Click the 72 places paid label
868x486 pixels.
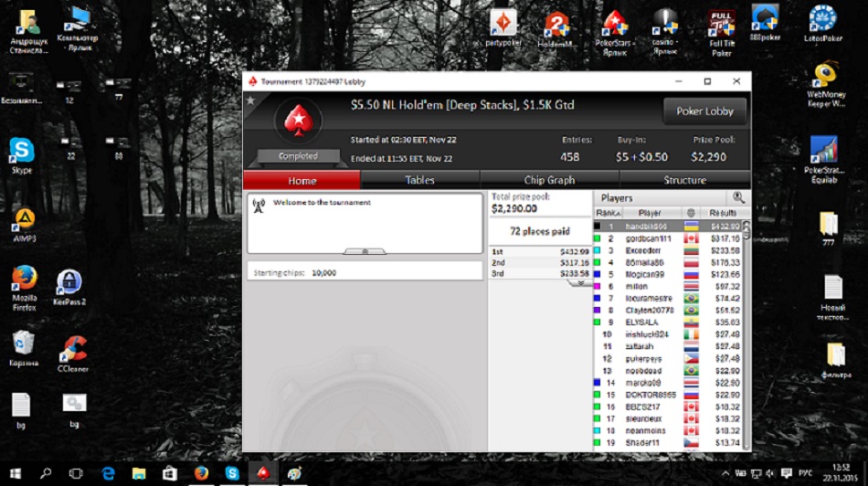coord(540,231)
